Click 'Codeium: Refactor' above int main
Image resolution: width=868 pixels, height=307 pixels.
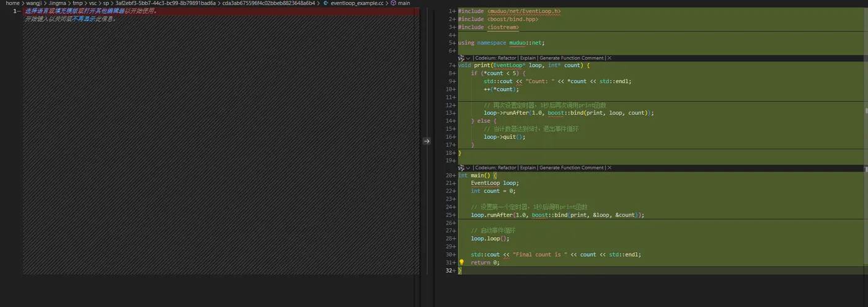[x=495, y=167]
